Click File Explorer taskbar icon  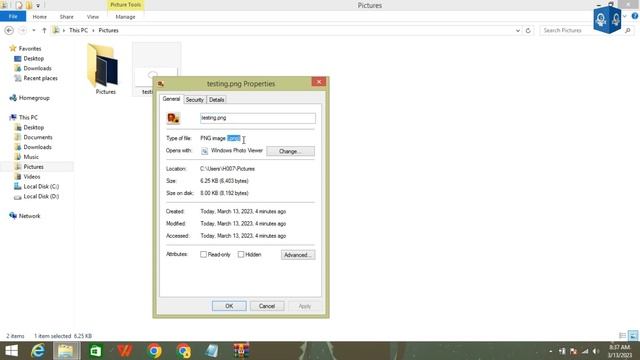[x=66, y=351]
